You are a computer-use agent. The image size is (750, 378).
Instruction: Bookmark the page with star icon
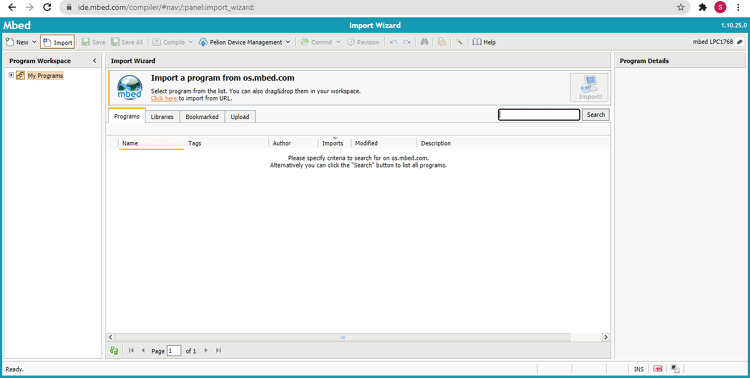click(x=680, y=7)
